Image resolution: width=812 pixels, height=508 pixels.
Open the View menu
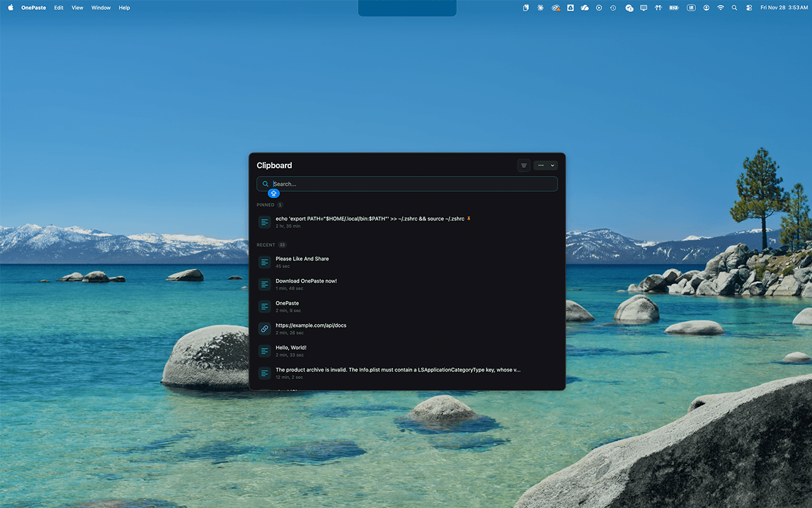77,8
